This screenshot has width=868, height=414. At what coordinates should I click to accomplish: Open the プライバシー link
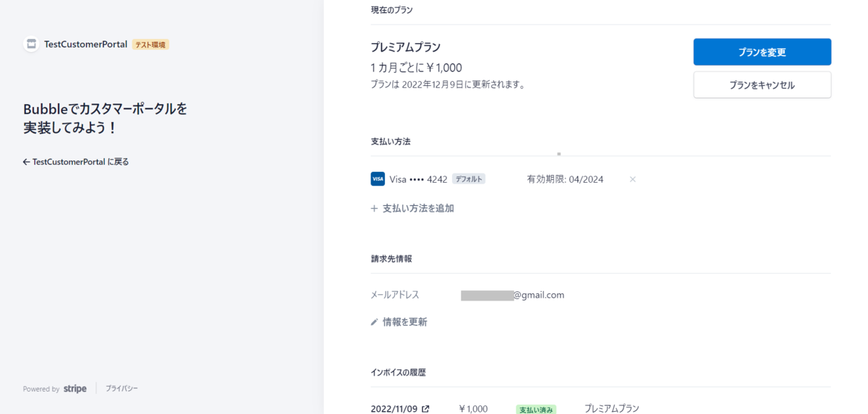[x=122, y=389]
